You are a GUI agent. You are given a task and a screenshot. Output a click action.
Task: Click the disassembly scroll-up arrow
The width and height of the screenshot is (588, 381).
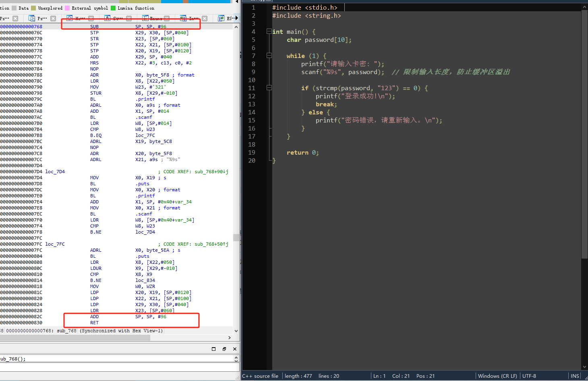coord(236,27)
